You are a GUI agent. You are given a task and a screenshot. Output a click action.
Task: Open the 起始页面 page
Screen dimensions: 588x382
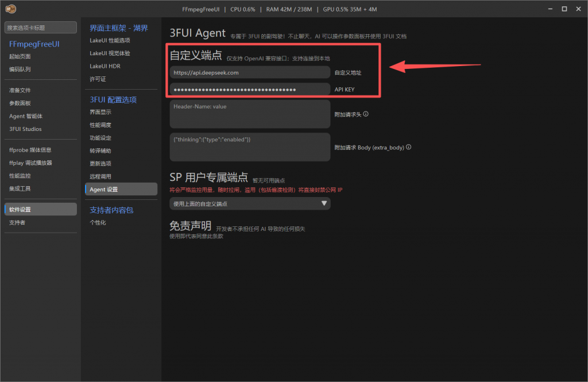20,56
